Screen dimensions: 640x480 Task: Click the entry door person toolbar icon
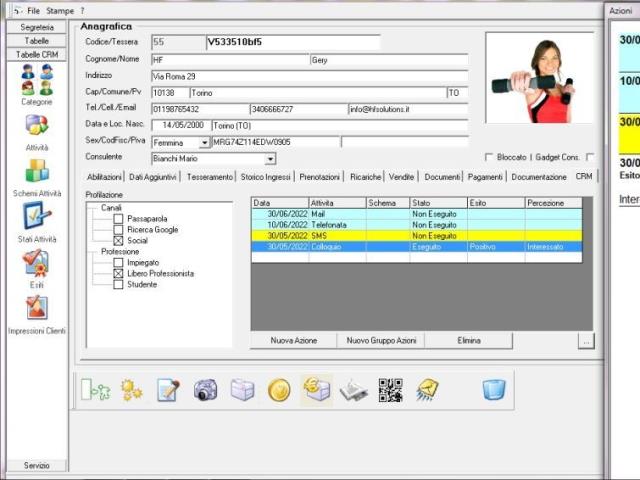(96, 390)
